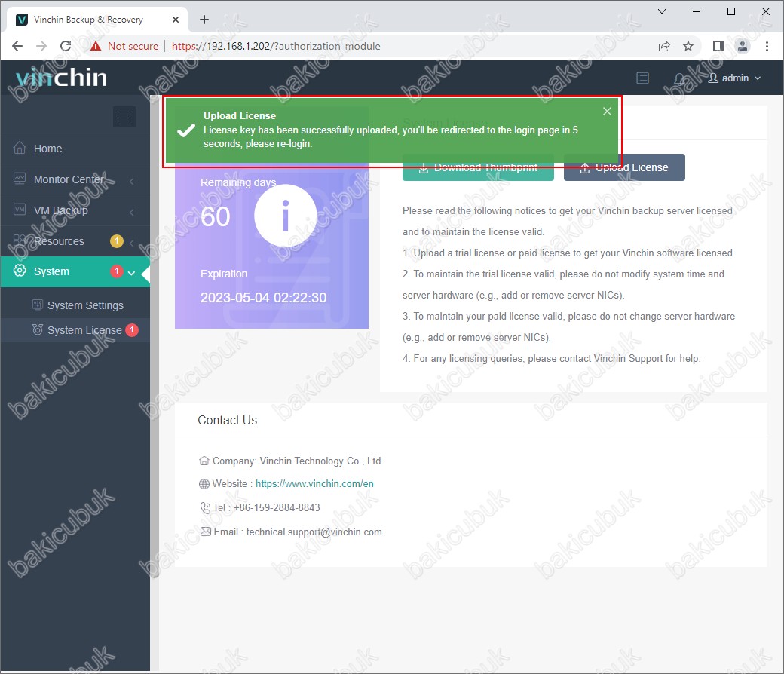Screen dimensions: 784x674
Task: Collapse the sidebar with the hamburger icon
Action: pyautogui.click(x=124, y=117)
